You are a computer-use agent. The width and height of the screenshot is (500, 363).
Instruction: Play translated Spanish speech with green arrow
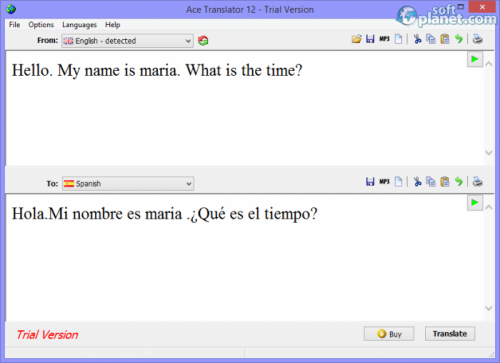pos(475,203)
